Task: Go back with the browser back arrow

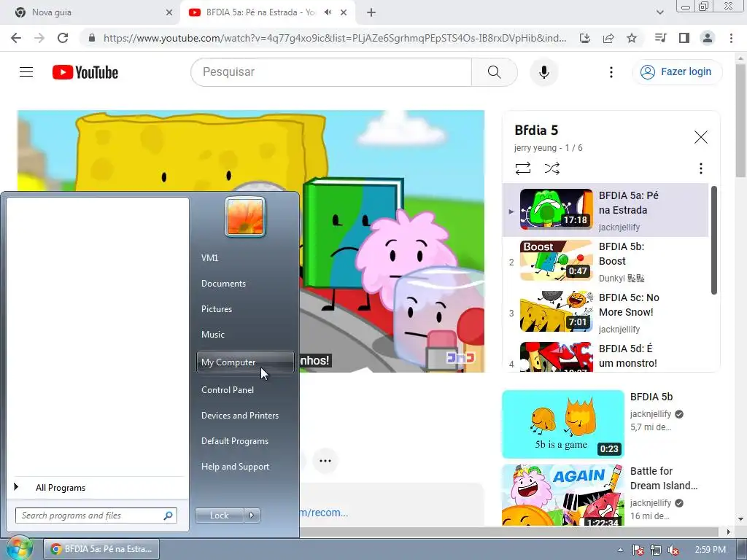Action: click(16, 38)
